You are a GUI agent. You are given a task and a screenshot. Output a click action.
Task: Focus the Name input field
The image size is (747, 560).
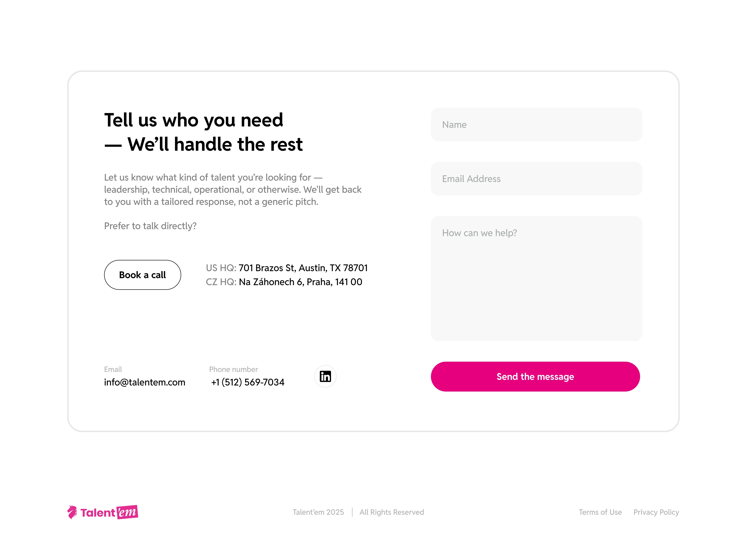(536, 125)
